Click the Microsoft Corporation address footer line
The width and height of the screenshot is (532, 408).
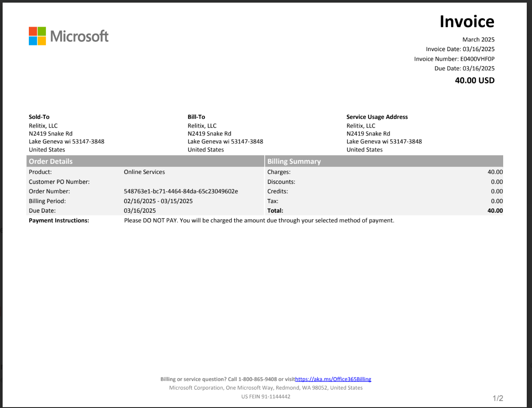(266, 388)
